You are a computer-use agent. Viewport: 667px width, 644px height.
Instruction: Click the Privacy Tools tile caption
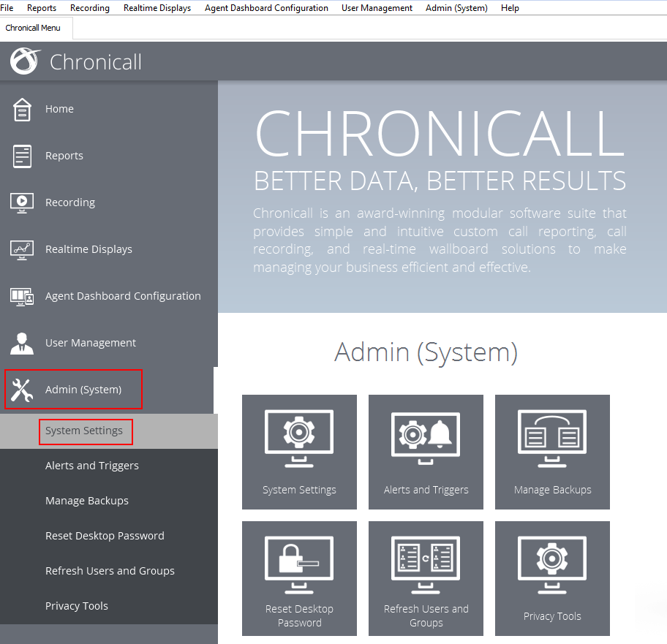[x=552, y=616]
